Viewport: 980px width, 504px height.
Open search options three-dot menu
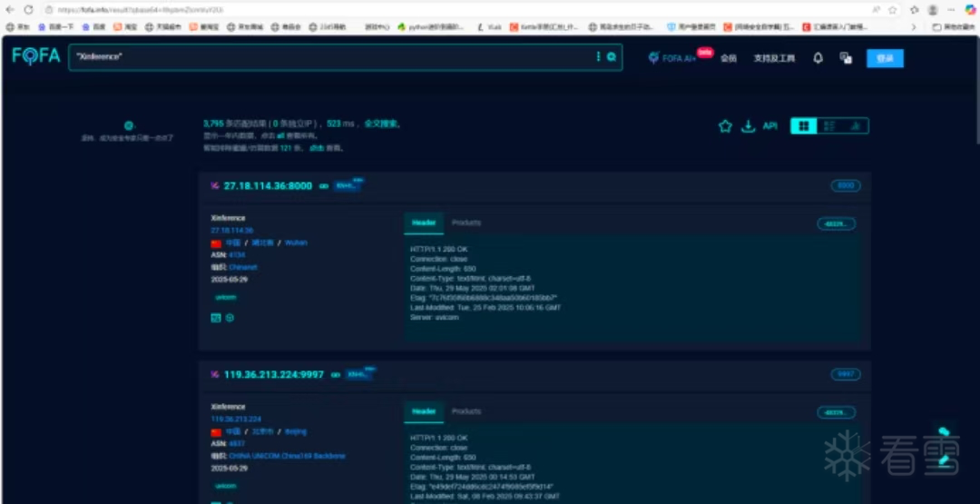598,57
